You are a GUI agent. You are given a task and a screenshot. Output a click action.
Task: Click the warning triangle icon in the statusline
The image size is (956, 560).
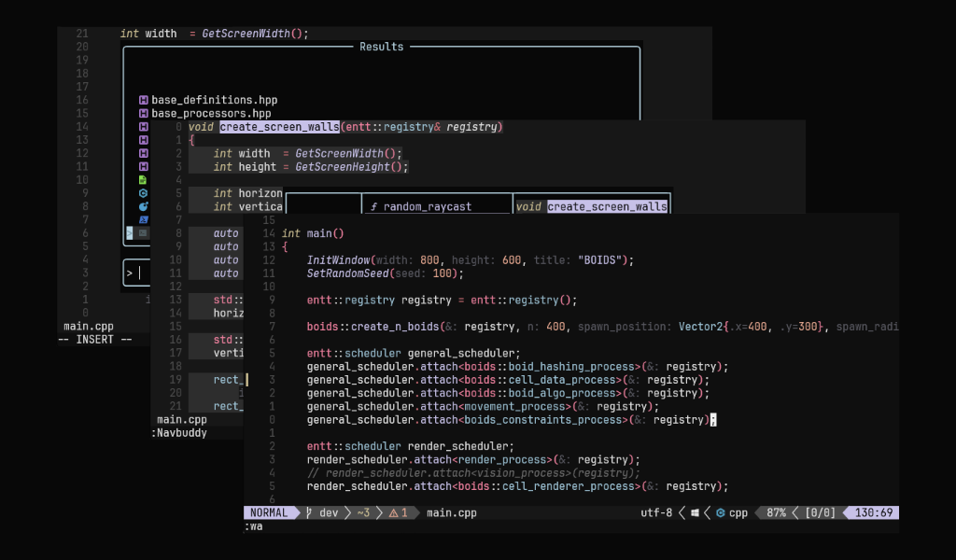click(x=393, y=513)
